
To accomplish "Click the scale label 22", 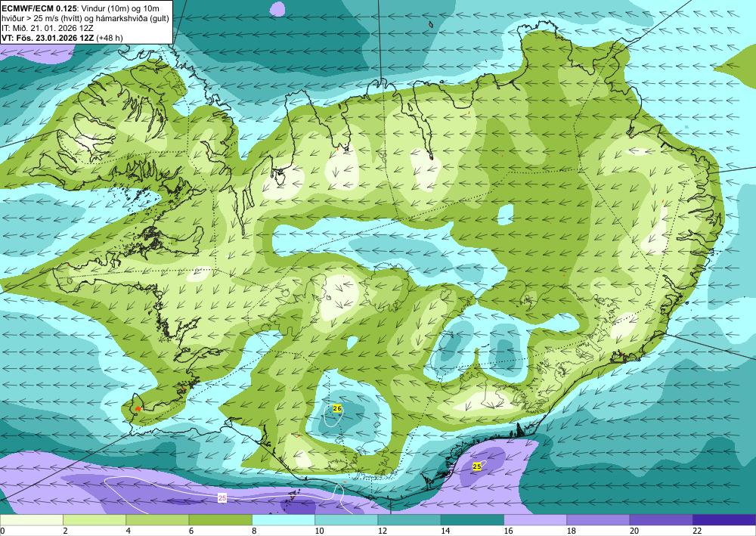I will pyautogui.click(x=697, y=531).
